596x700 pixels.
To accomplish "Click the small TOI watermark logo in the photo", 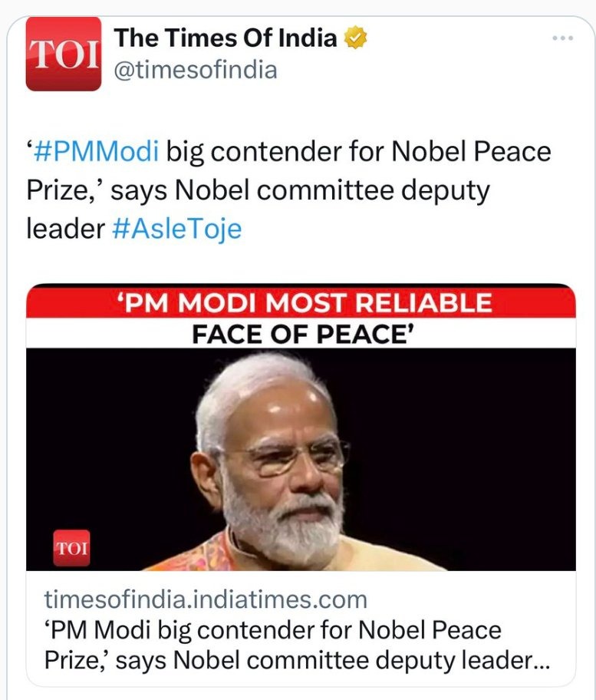I will 71,548.
